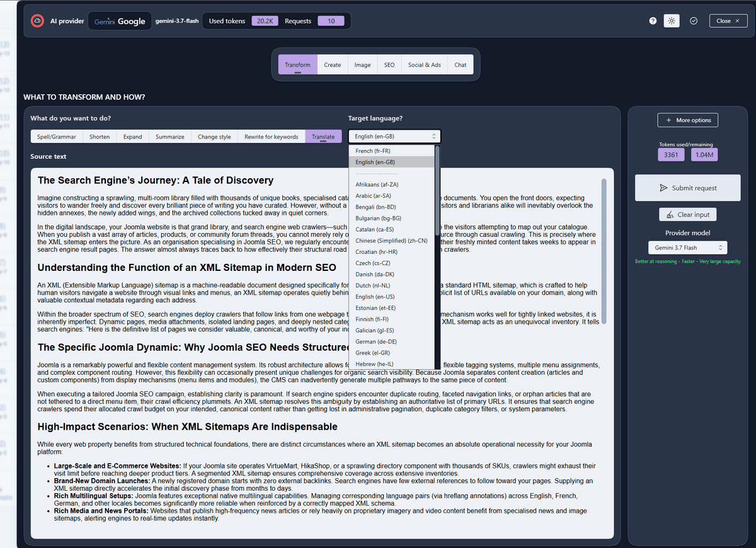
Task: Select the Change style action
Action: click(214, 137)
